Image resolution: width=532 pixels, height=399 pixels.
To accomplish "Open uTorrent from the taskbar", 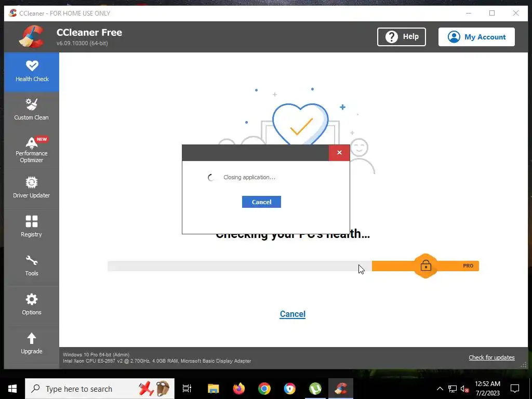I will 315,389.
